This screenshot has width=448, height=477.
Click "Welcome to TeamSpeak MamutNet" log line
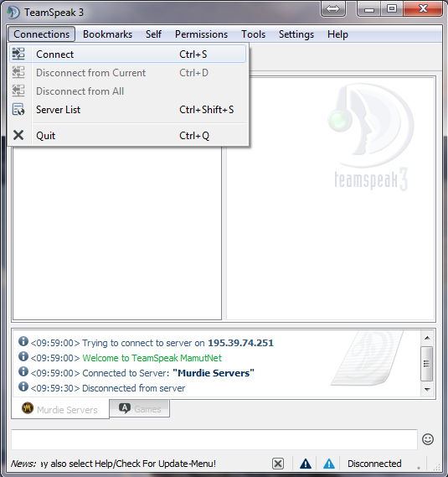point(152,358)
